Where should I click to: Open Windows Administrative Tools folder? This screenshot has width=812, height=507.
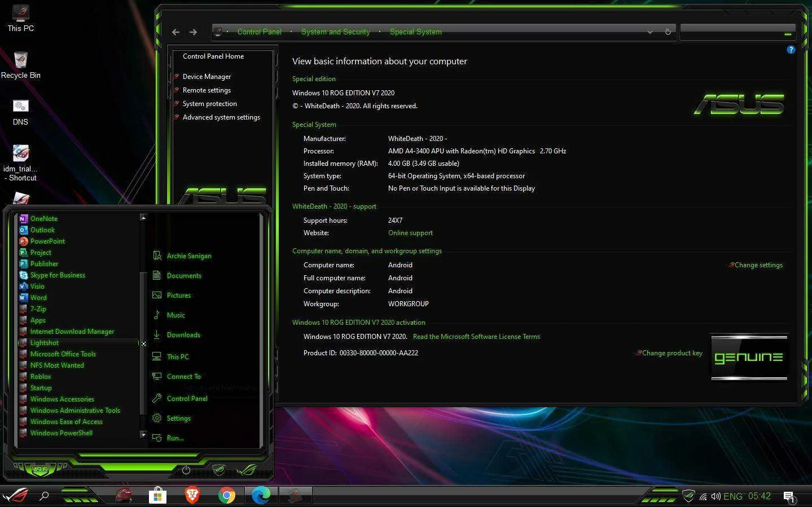pyautogui.click(x=69, y=411)
